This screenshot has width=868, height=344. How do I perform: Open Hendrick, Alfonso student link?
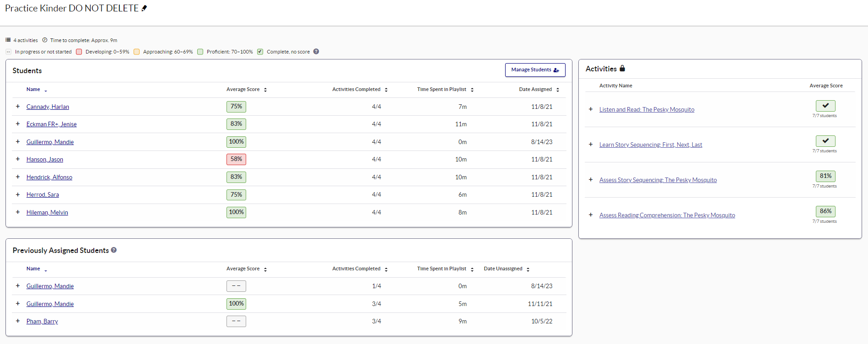tap(49, 177)
